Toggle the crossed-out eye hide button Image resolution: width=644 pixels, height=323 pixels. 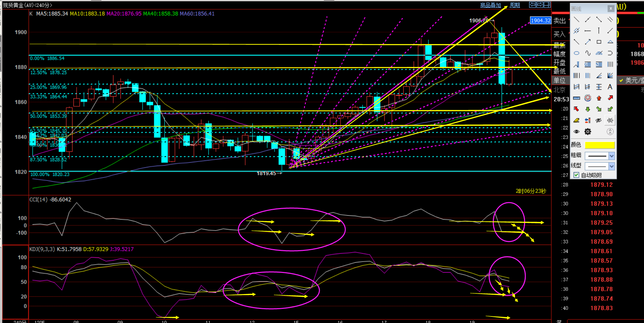[x=610, y=120]
